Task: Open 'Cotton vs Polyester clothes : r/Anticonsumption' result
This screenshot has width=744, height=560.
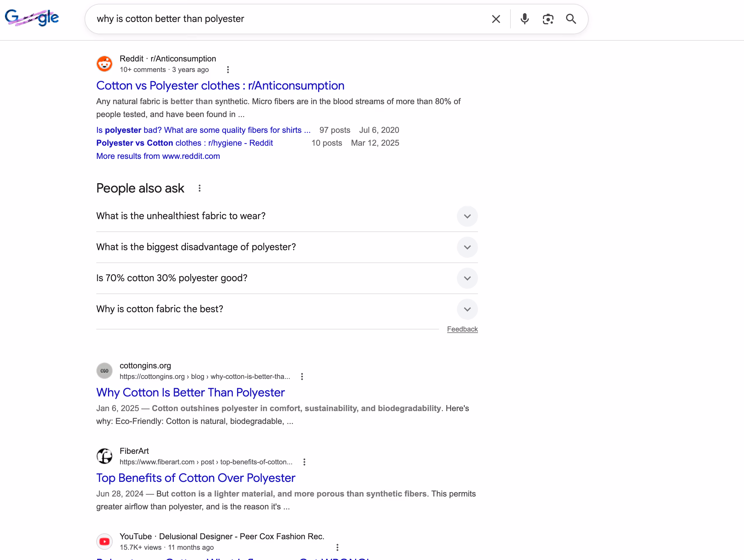Action: pyautogui.click(x=220, y=86)
